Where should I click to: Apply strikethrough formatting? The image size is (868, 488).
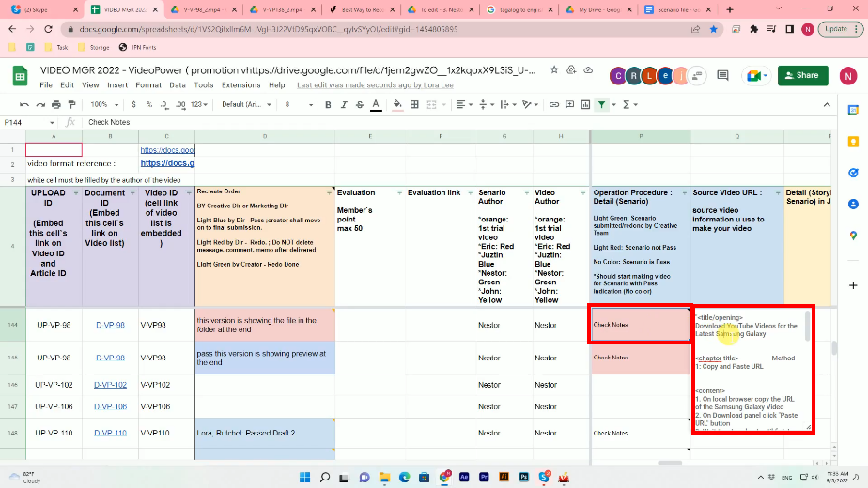[359, 104]
